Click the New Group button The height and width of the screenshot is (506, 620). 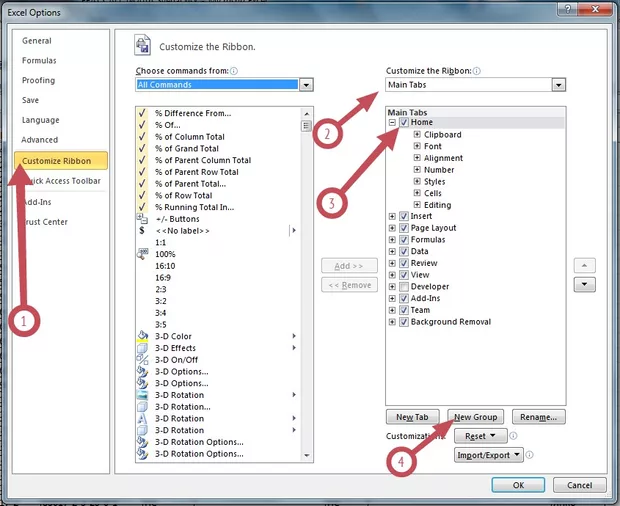(x=476, y=417)
